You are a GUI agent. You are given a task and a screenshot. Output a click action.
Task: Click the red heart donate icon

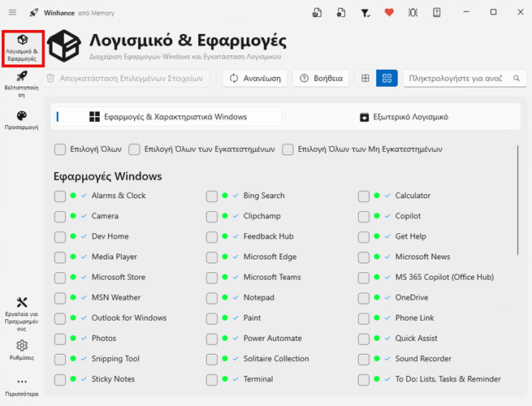pyautogui.click(x=388, y=12)
